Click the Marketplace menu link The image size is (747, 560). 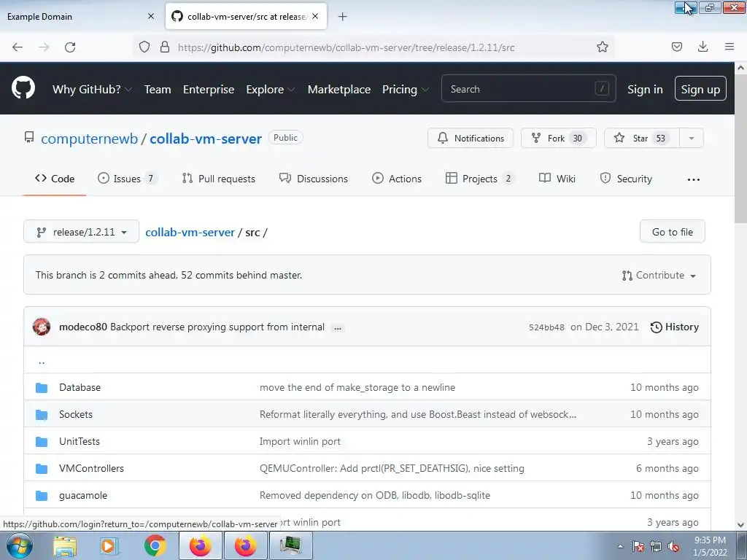pyautogui.click(x=339, y=89)
